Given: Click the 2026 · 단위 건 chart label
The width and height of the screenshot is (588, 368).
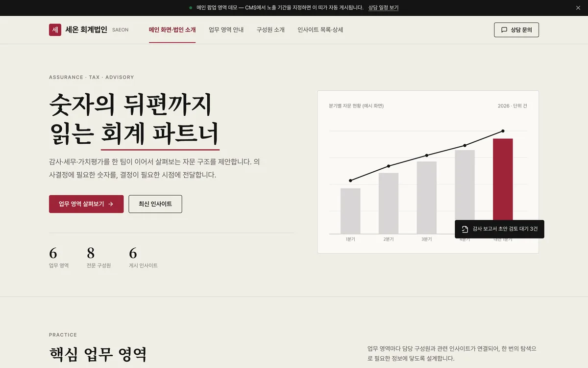Looking at the screenshot, I should click(513, 106).
